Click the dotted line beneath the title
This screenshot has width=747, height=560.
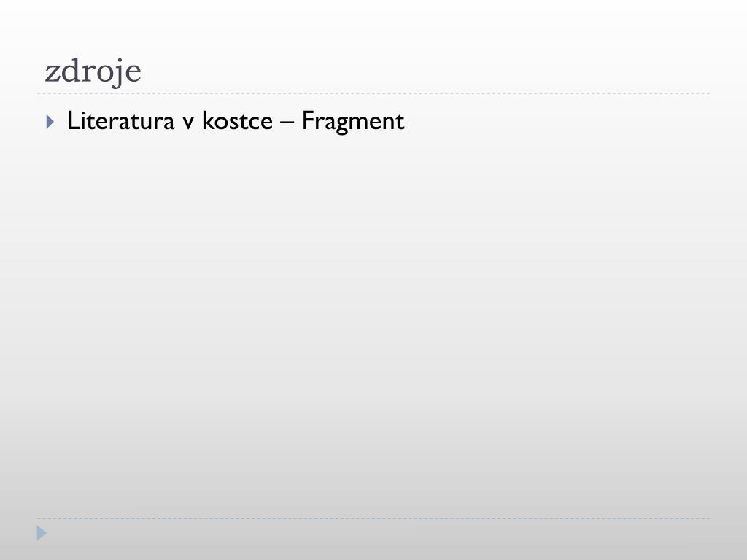point(373,93)
